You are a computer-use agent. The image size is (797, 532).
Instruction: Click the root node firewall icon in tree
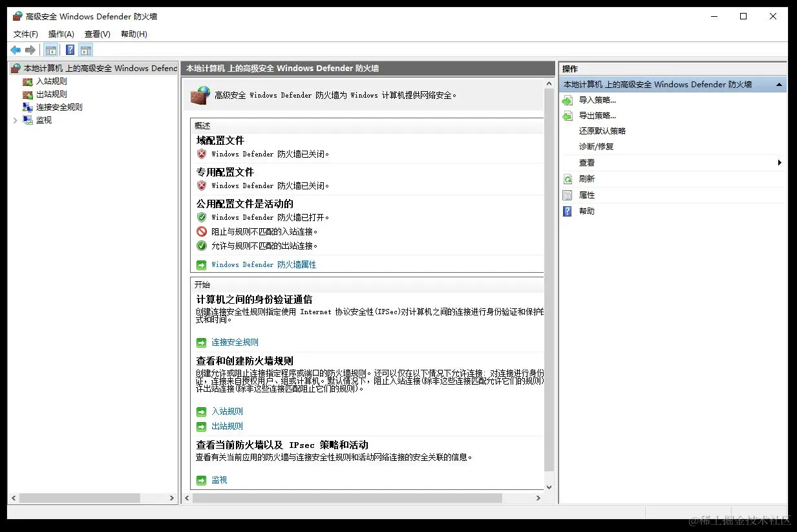click(16, 69)
